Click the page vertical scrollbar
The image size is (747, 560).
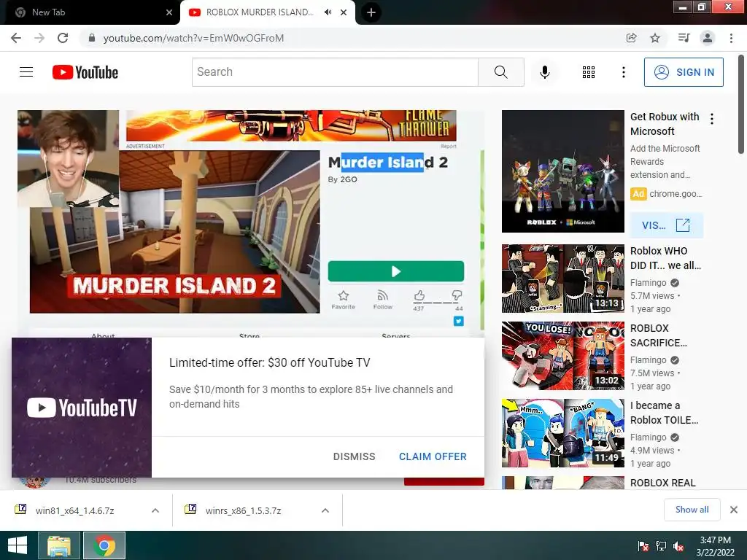click(741, 105)
